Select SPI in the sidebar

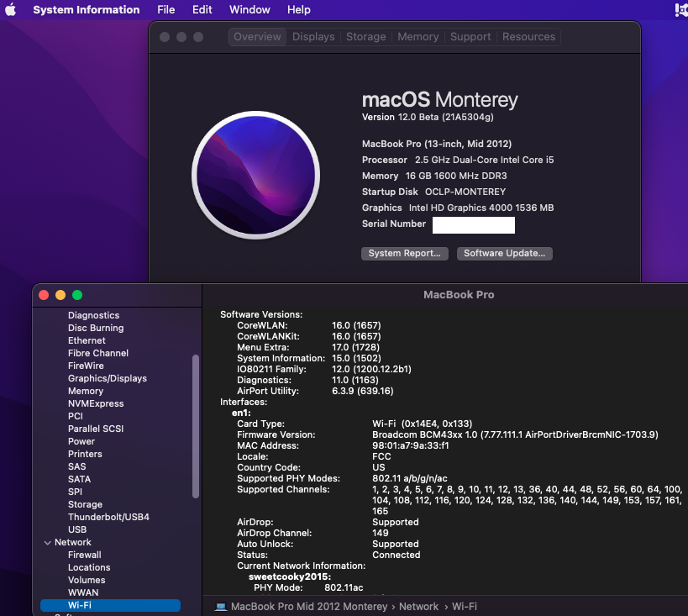tap(75, 492)
